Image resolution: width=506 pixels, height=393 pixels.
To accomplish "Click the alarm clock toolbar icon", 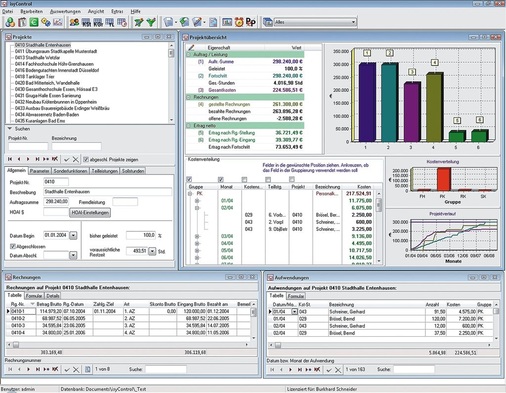I will point(239,22).
